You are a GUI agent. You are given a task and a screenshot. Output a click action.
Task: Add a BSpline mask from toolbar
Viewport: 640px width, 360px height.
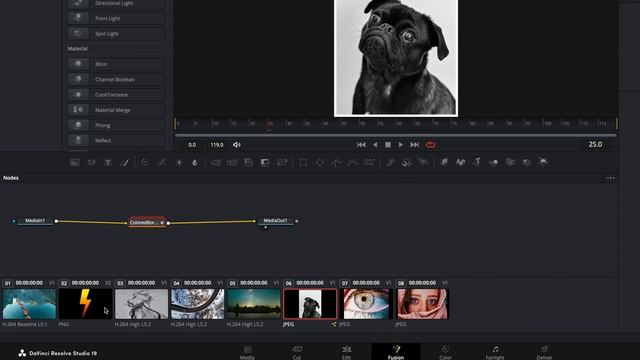point(352,162)
